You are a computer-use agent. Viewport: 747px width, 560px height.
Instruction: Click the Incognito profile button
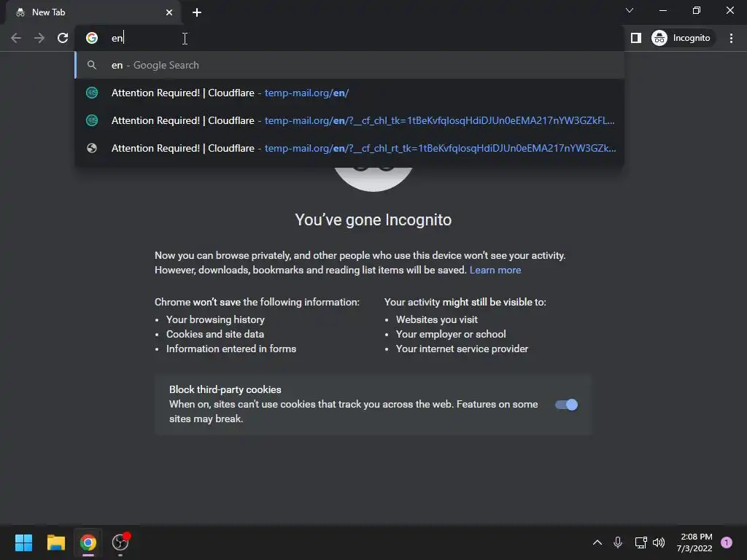pyautogui.click(x=681, y=38)
